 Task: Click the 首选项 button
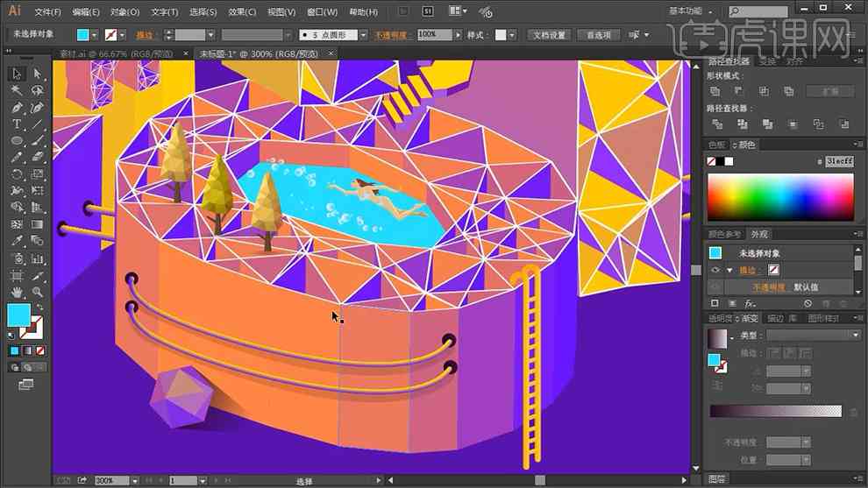[x=599, y=35]
